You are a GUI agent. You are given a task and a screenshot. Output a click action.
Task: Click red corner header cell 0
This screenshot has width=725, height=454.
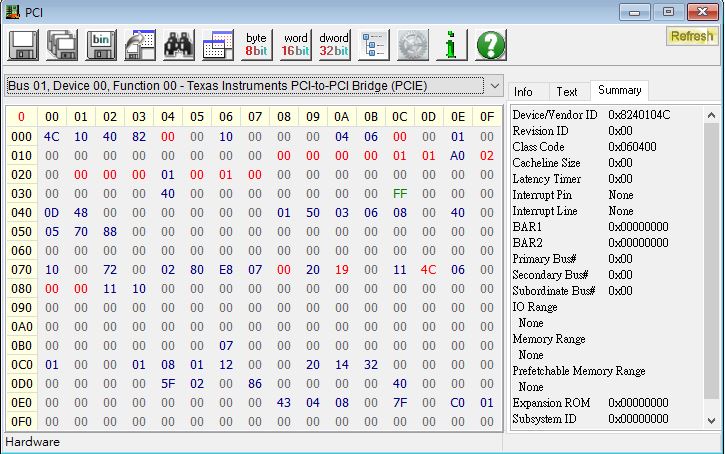tap(21, 117)
